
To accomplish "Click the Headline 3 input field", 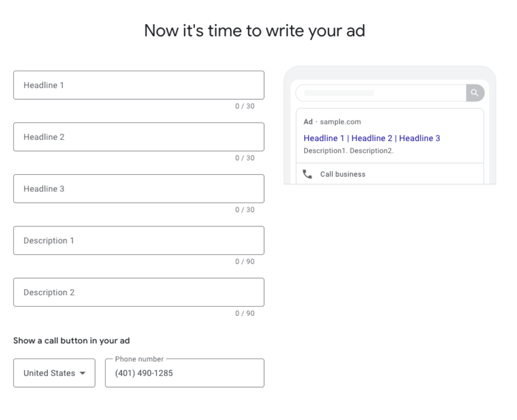I will [x=139, y=189].
